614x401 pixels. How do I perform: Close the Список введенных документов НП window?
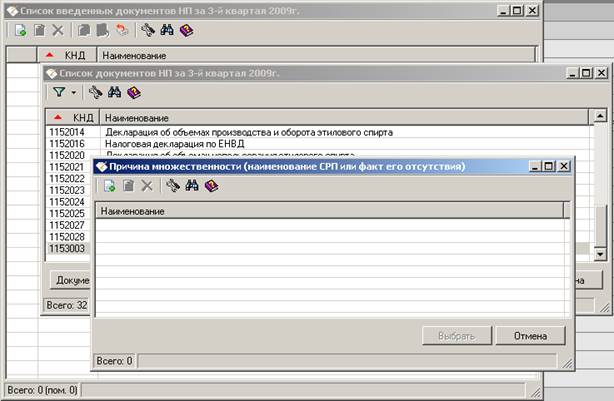pos(532,11)
